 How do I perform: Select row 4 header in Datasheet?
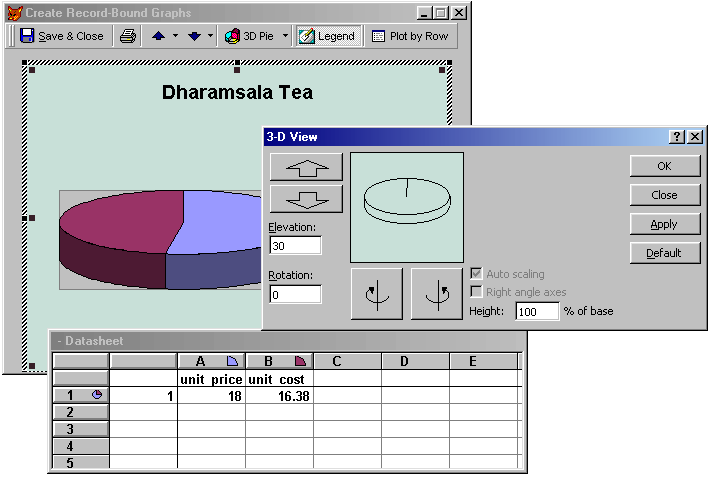pyautogui.click(x=80, y=446)
